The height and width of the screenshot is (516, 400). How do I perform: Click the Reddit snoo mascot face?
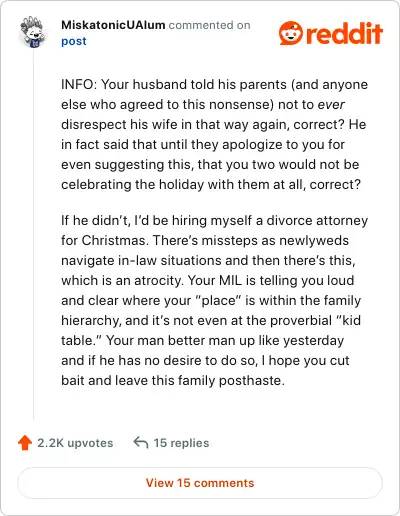click(x=291, y=33)
